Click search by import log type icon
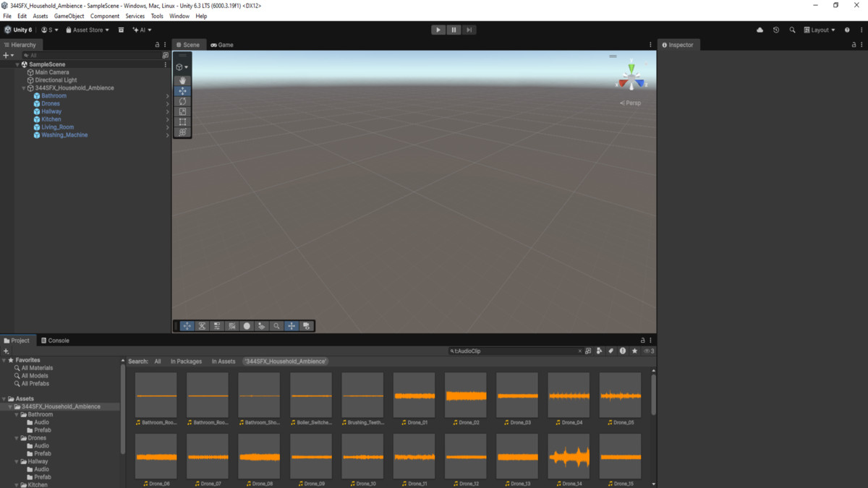Viewport: 868px width, 488px height. click(623, 351)
